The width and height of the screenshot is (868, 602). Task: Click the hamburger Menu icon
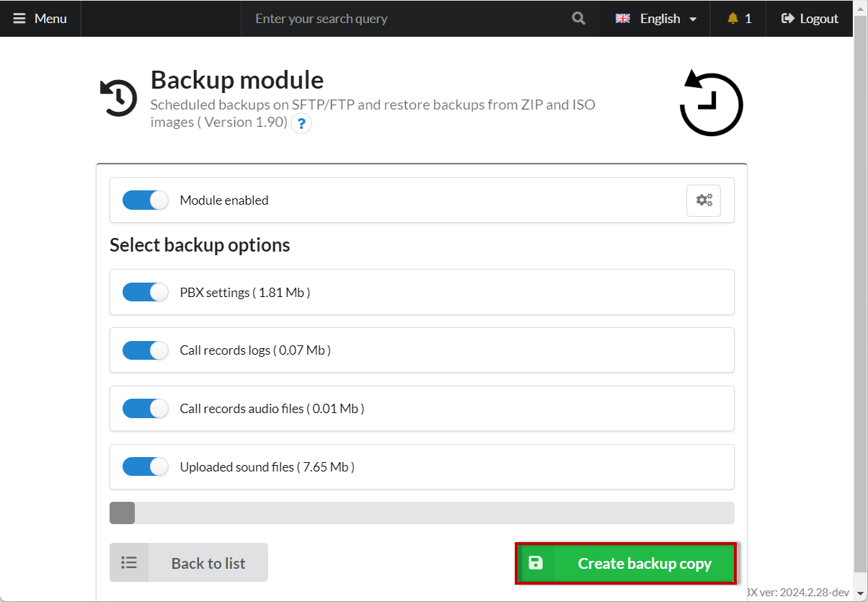[x=19, y=19]
